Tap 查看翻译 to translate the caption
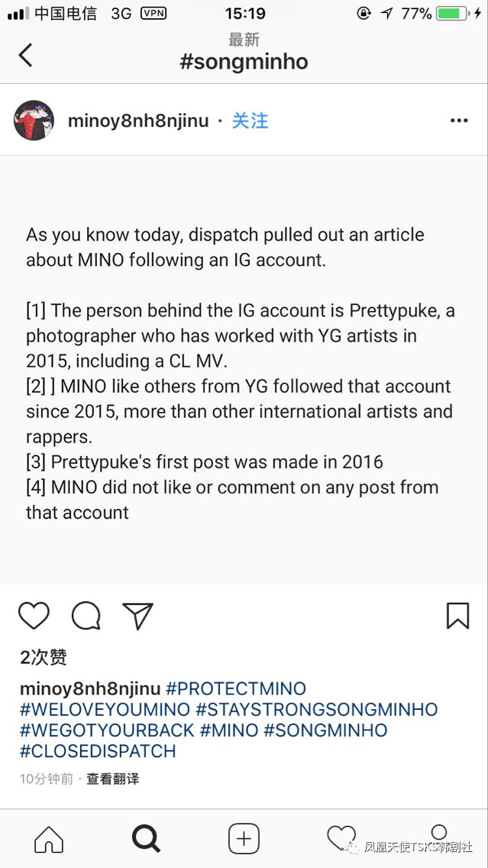Viewport: 488px width, 868px height. point(112,779)
